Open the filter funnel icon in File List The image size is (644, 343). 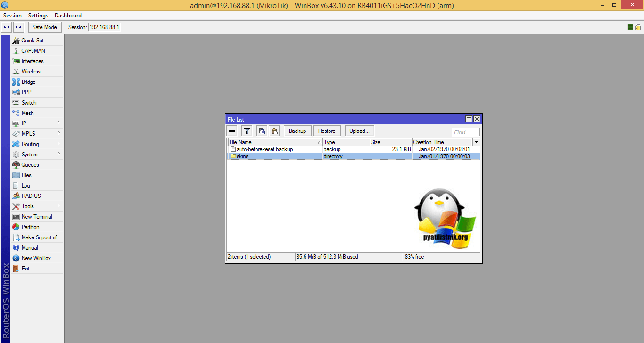(x=247, y=131)
